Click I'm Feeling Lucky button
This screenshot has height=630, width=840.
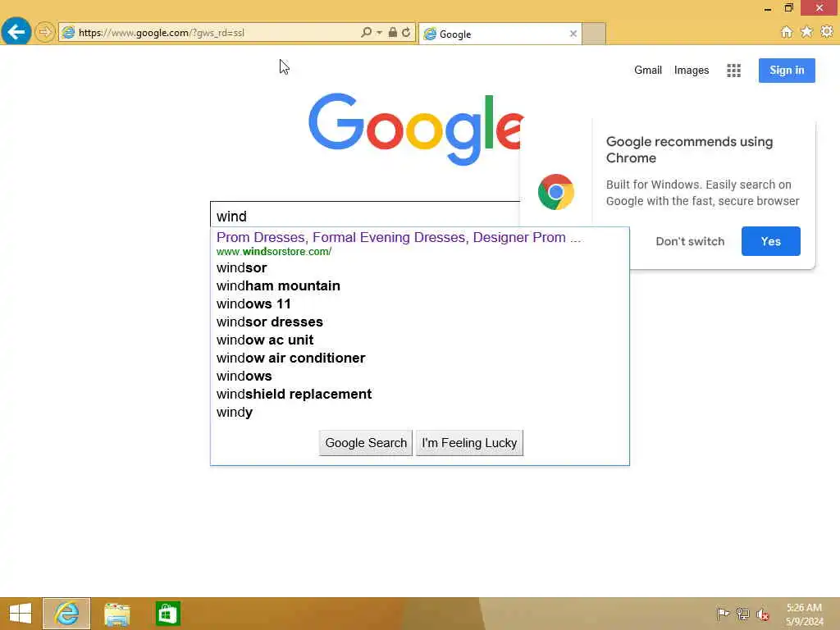click(x=469, y=443)
